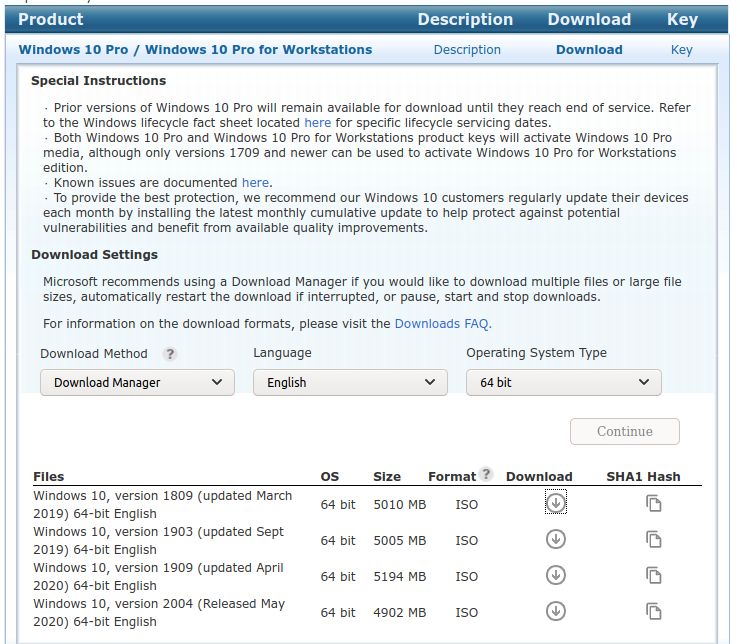Click the Windows 10 Pro for Workstations product title

tap(195, 50)
